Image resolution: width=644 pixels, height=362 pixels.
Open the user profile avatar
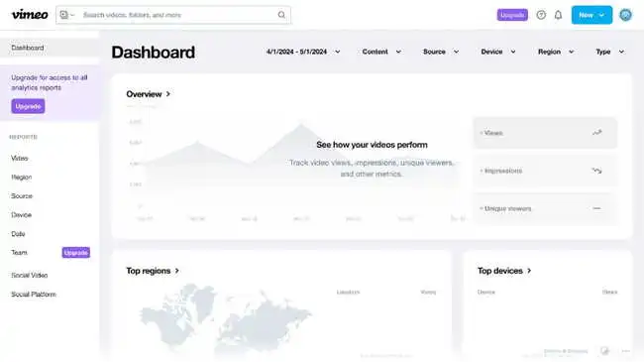625,15
